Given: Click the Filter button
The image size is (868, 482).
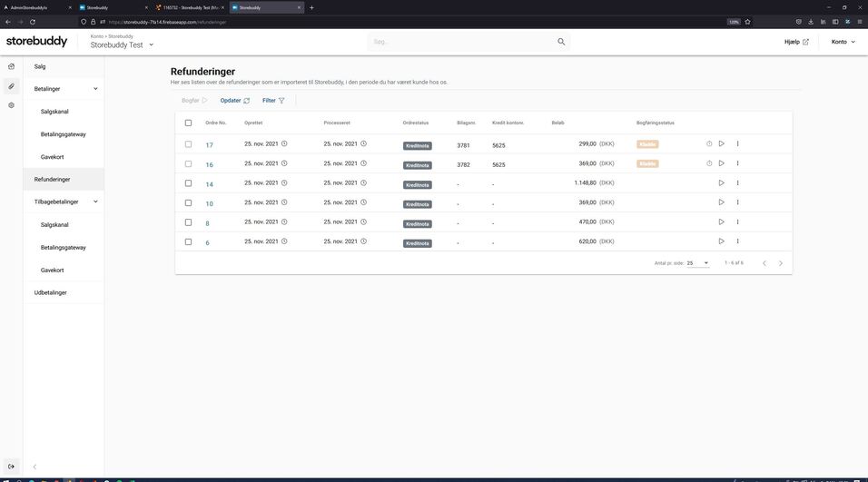Looking at the screenshot, I should click(x=273, y=101).
